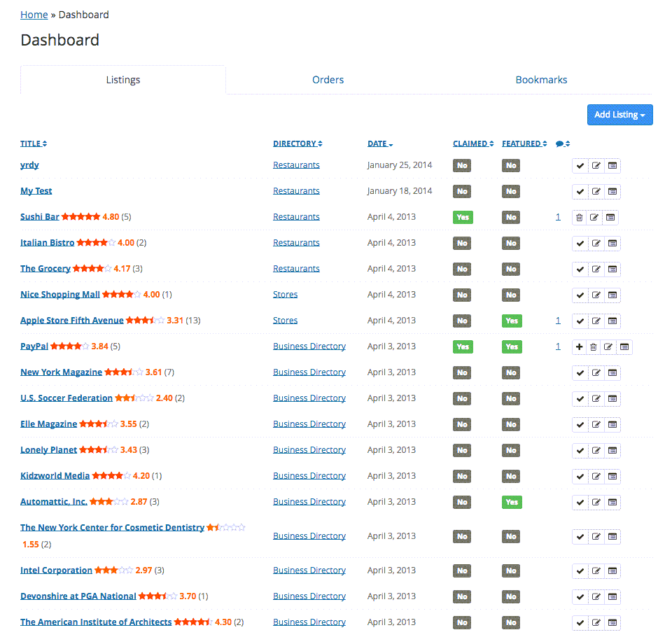The image size is (665, 644).
Task: Open the My Test listing
Action: tap(36, 191)
